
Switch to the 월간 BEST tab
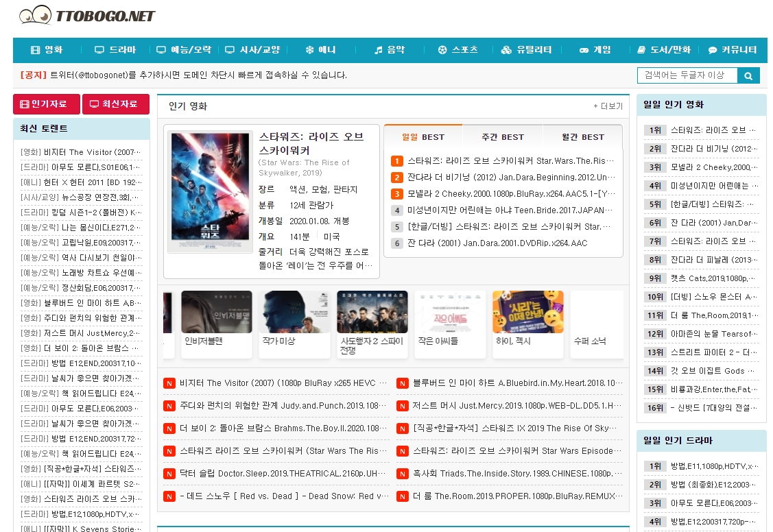583,137
